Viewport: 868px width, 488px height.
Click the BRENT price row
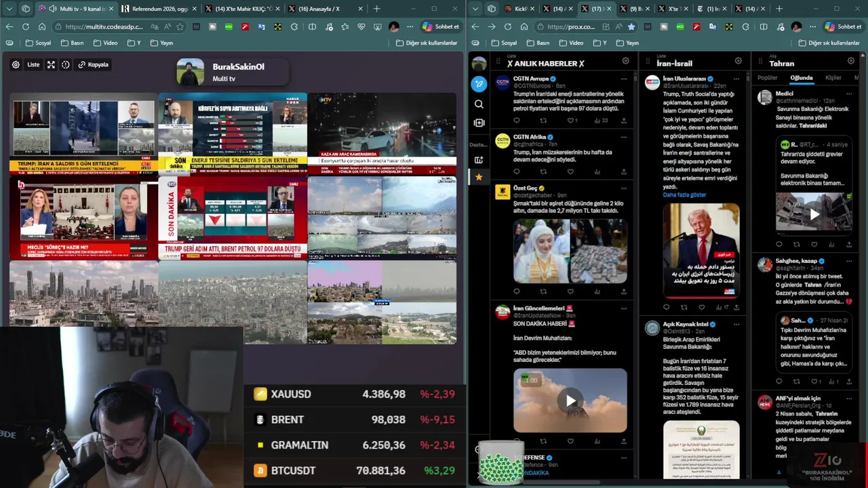pos(354,420)
